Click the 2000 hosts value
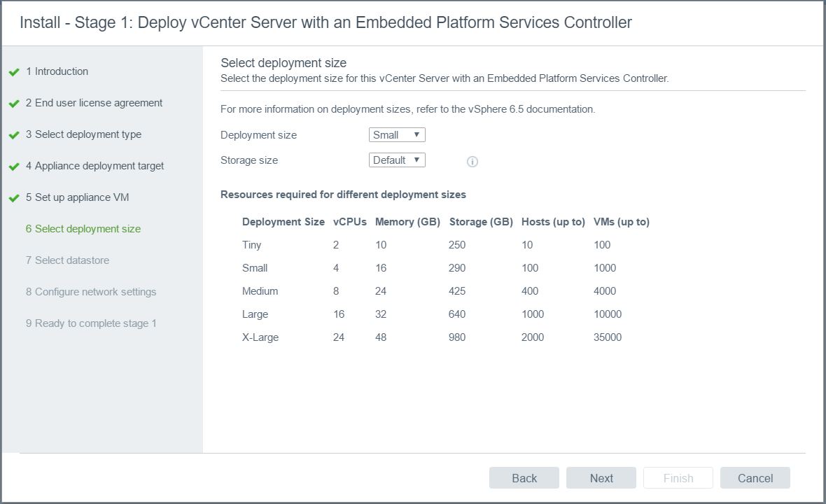The image size is (826, 504). point(533,337)
